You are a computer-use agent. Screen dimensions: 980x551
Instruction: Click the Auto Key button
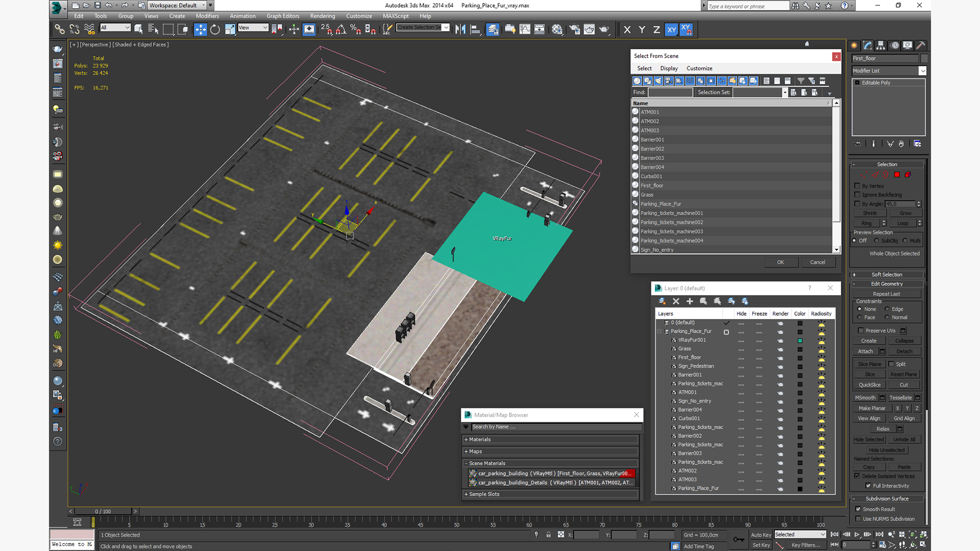761,535
